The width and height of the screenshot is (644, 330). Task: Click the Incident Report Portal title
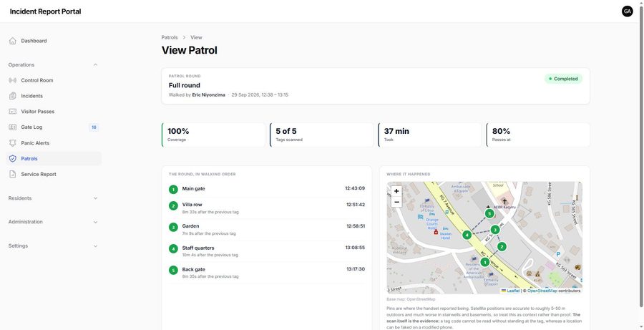coord(45,11)
